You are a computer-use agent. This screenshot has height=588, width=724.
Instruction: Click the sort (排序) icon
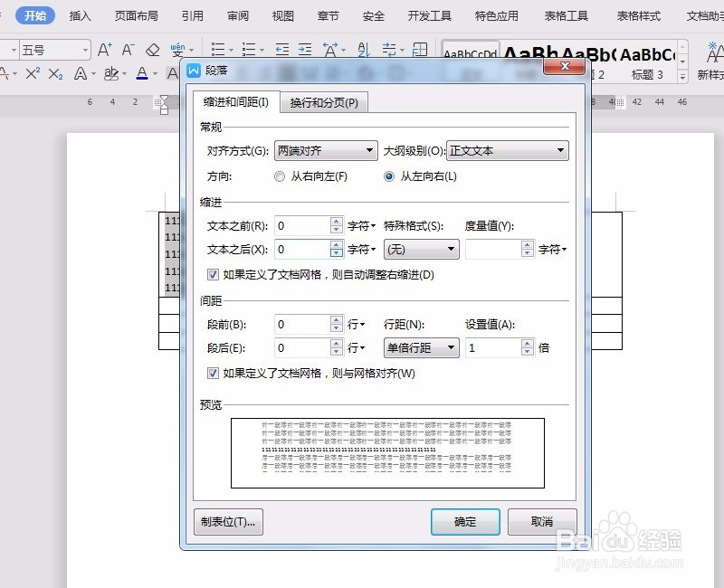pos(364,50)
